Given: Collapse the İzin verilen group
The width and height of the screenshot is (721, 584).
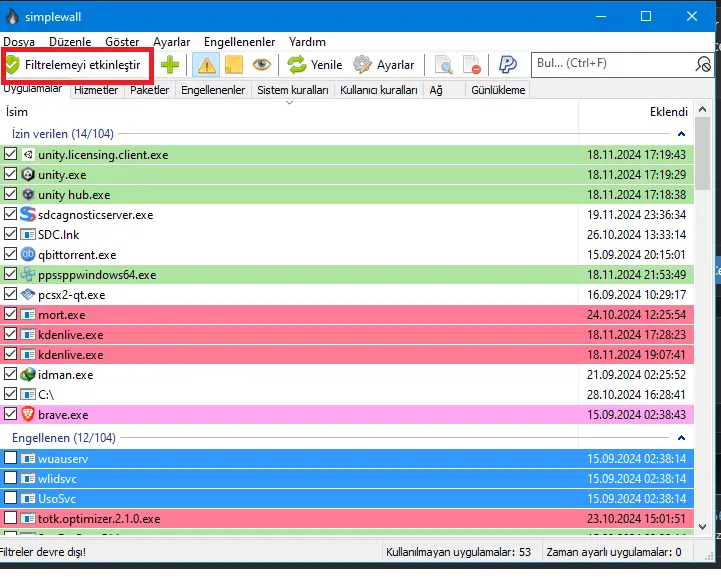Looking at the screenshot, I should tap(681, 134).
